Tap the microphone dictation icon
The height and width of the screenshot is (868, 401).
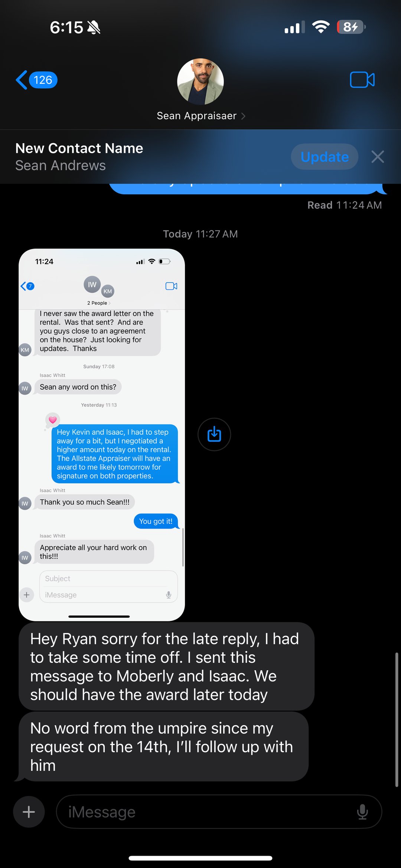(x=362, y=812)
